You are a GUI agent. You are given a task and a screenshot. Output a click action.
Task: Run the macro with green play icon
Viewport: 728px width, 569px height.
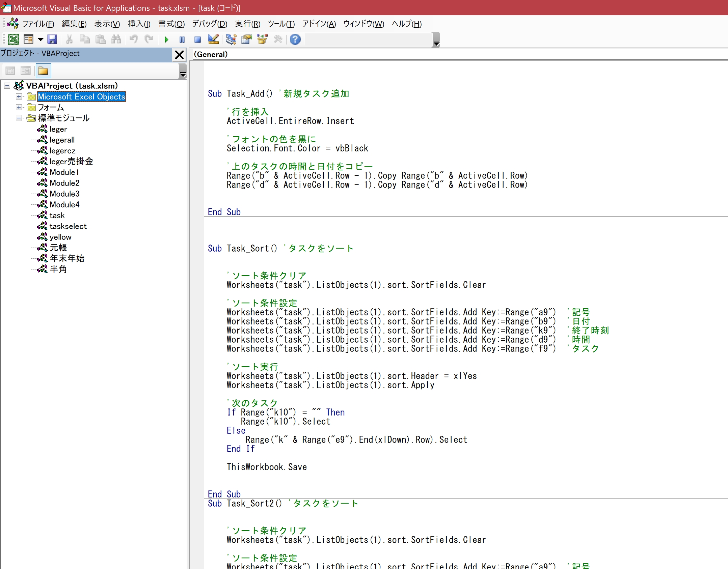point(166,39)
